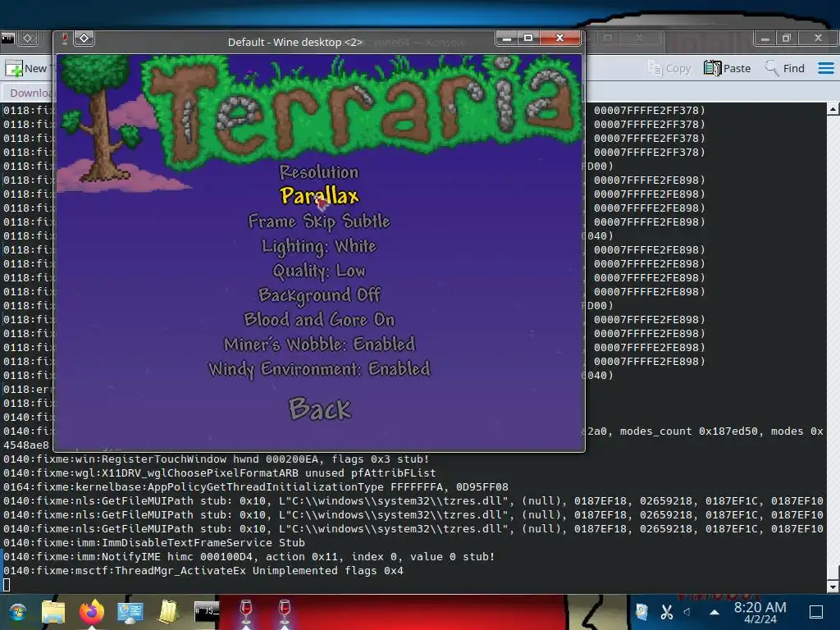Toggle Miner's Wobble: Enabled setting
The height and width of the screenshot is (630, 840).
point(319,344)
